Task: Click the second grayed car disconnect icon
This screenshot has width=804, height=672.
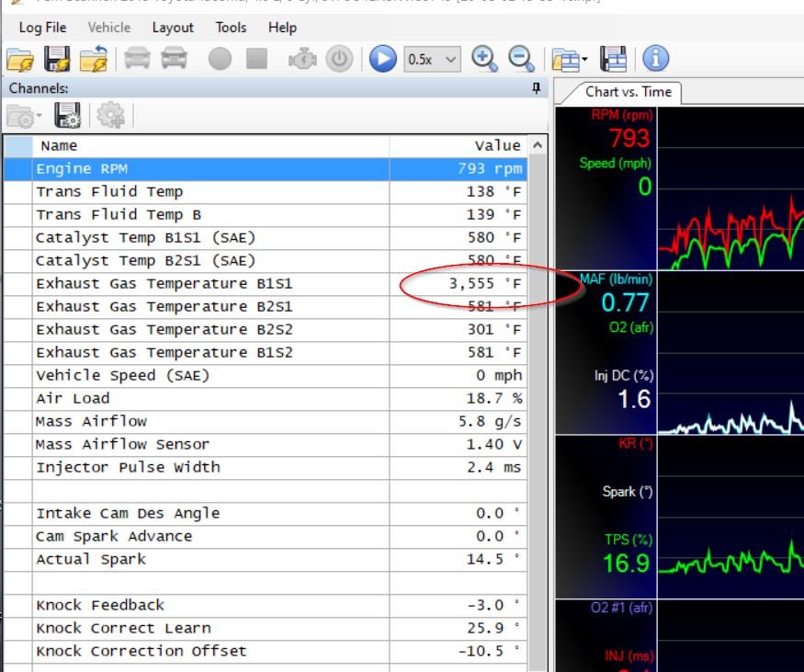Action: pos(174,58)
